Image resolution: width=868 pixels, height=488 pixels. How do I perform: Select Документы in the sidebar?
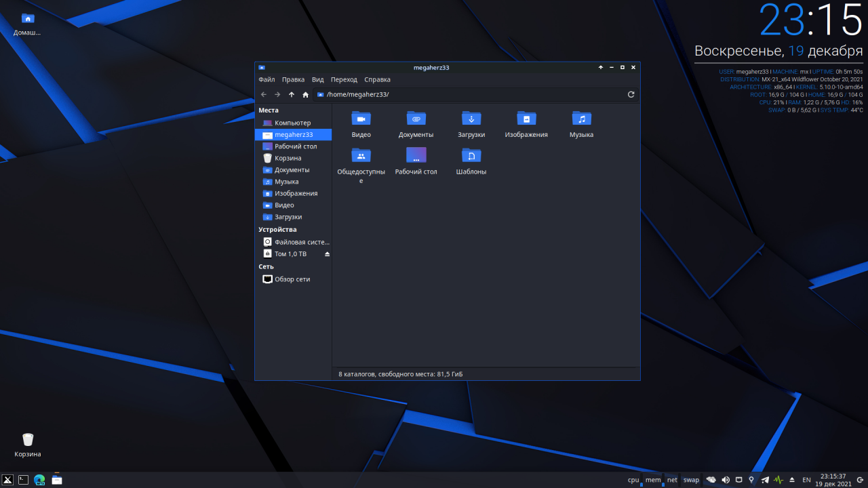pyautogui.click(x=293, y=170)
